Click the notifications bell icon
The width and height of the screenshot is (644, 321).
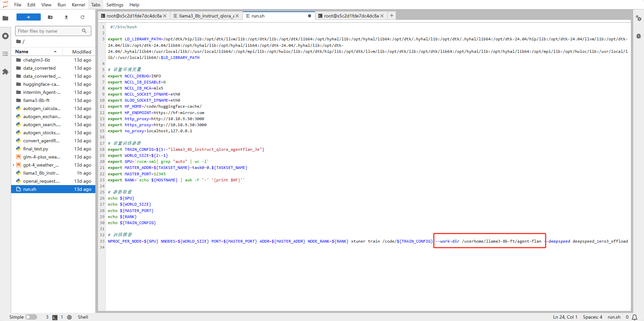pyautogui.click(x=635, y=317)
